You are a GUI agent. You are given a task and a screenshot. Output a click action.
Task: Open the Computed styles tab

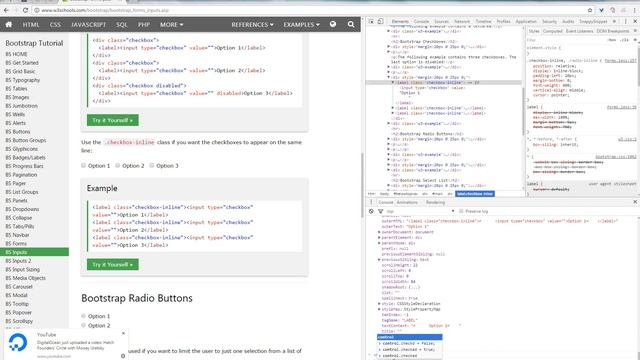pos(553,31)
